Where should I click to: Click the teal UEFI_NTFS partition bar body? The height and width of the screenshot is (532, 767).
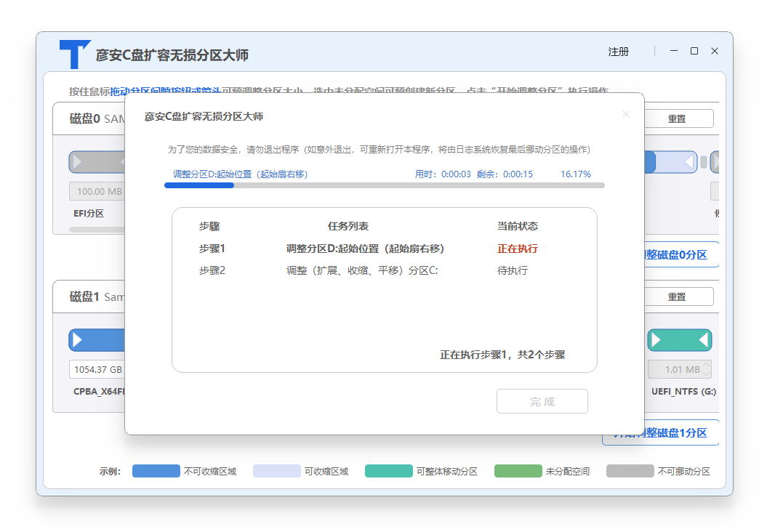pos(680,340)
